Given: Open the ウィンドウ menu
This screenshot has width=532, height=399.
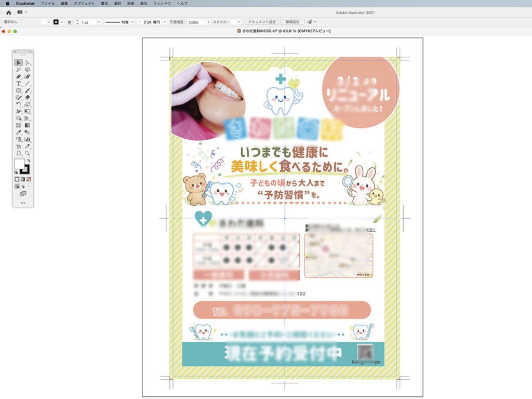Looking at the screenshot, I should coord(162,3).
